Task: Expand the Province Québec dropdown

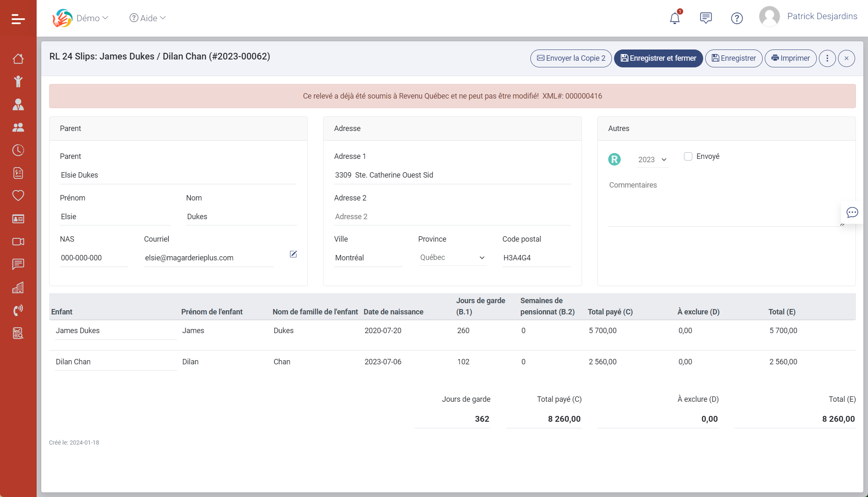Action: tap(452, 257)
